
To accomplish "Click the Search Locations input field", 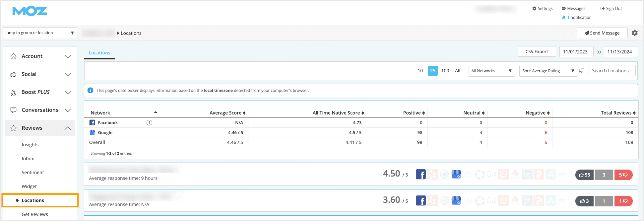I will pos(612,71).
